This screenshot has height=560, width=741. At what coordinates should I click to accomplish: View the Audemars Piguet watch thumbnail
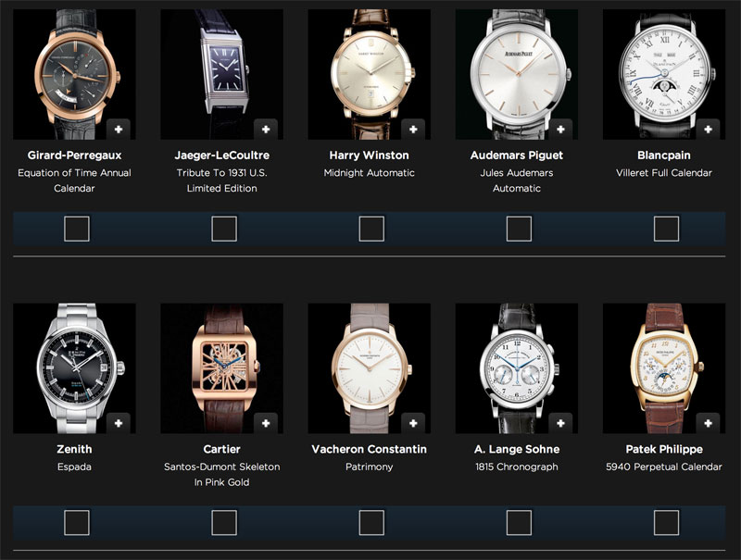point(517,74)
